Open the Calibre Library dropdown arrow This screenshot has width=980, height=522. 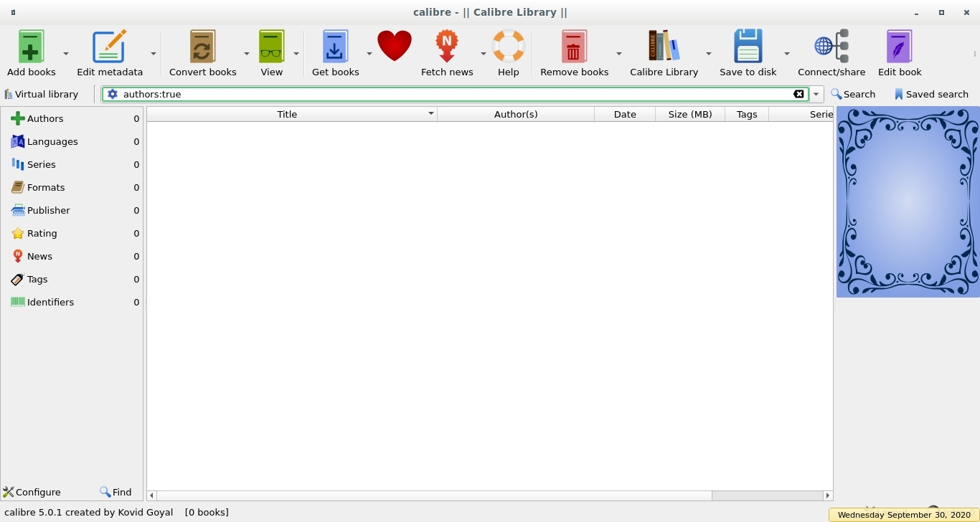pos(708,54)
